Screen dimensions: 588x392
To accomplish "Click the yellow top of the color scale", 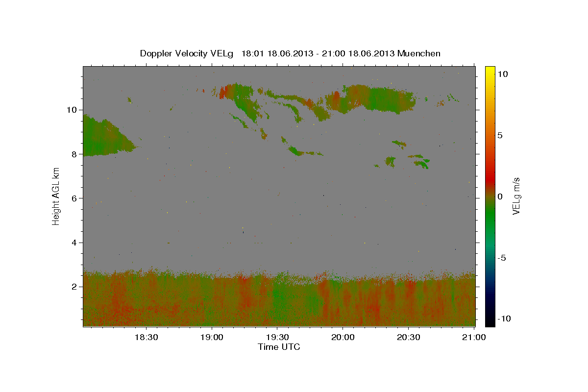I will (x=490, y=70).
